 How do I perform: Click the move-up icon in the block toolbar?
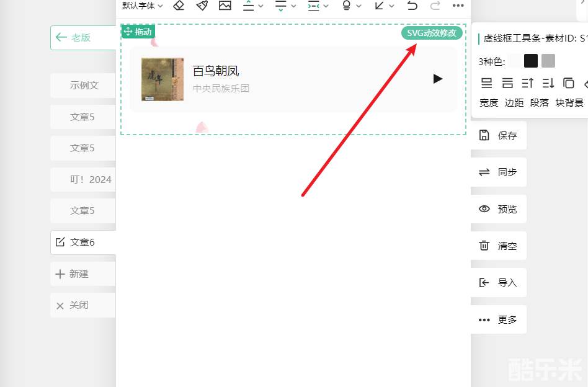pos(528,83)
